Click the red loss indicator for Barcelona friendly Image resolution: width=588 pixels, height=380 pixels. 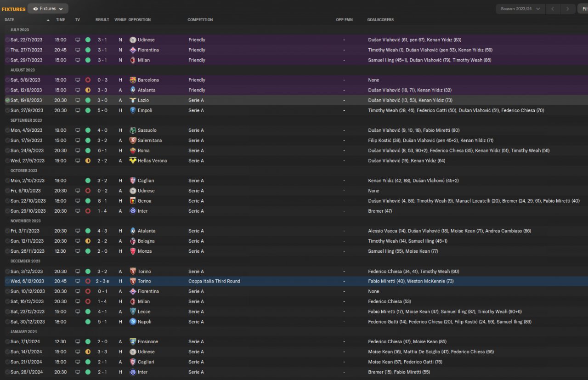coord(88,80)
